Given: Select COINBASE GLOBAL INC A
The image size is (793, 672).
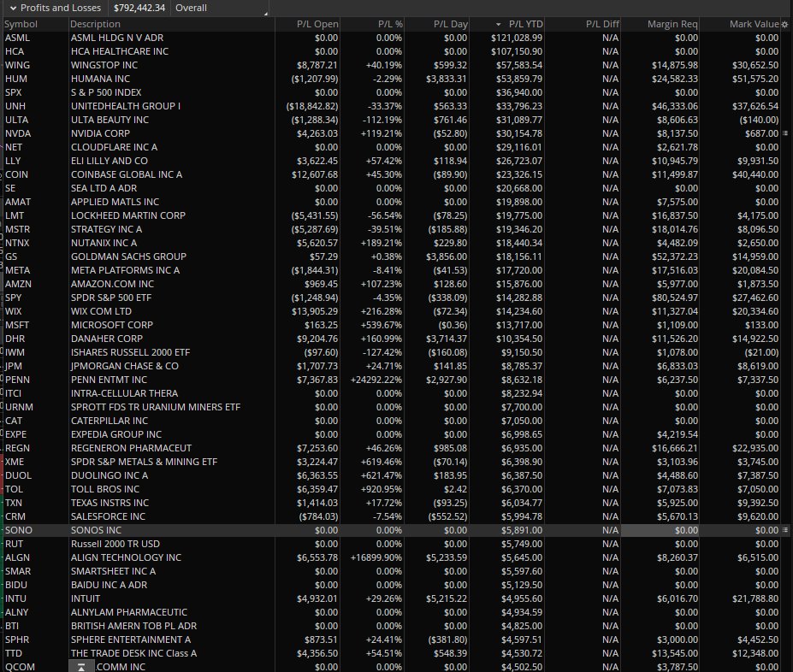Looking at the screenshot, I should pos(127,174).
